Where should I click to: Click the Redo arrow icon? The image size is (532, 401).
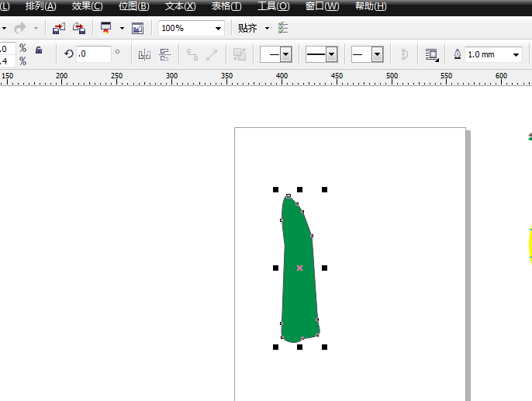(20, 28)
